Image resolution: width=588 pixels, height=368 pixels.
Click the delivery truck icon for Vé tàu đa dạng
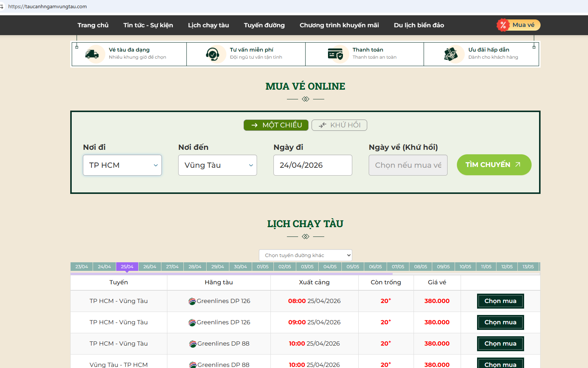92,54
